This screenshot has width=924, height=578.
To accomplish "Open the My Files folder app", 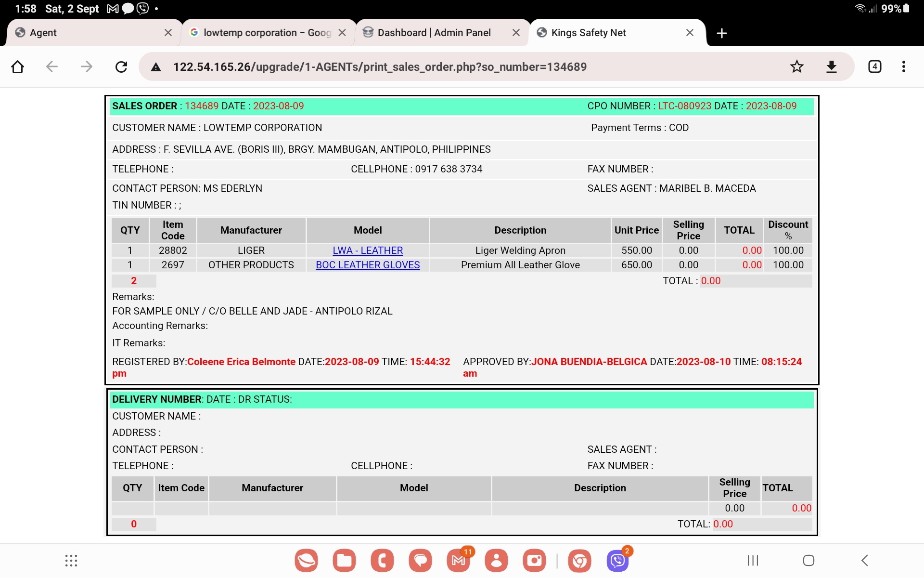I will point(345,560).
